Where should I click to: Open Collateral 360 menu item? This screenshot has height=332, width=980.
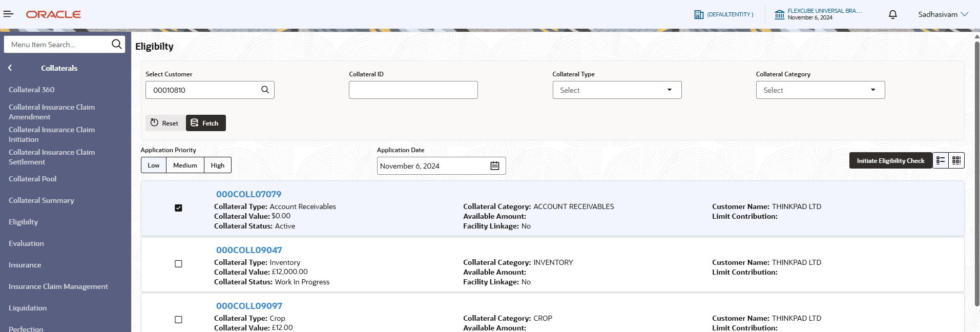click(x=31, y=90)
